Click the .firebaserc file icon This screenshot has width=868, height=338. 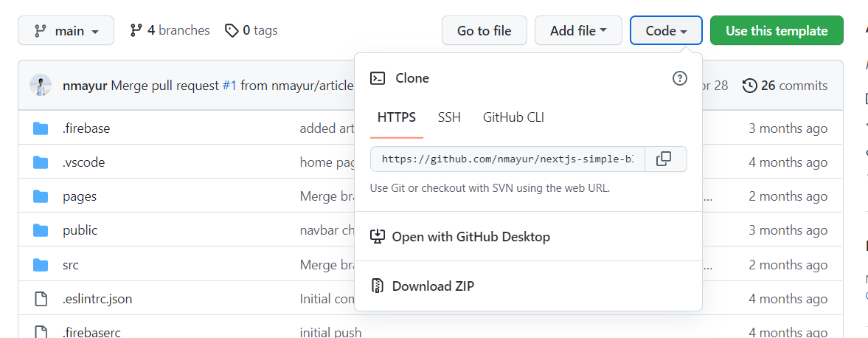pyautogui.click(x=41, y=332)
